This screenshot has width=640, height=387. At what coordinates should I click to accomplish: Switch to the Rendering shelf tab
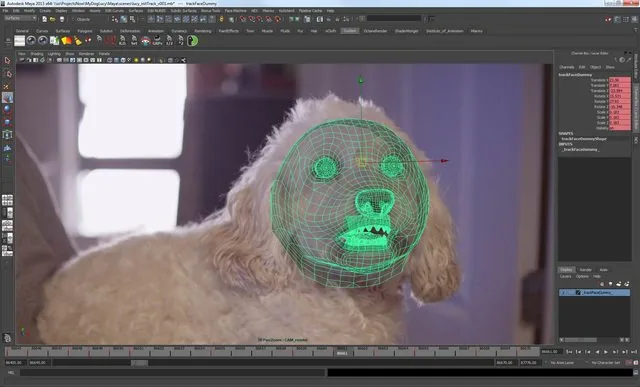coord(203,31)
